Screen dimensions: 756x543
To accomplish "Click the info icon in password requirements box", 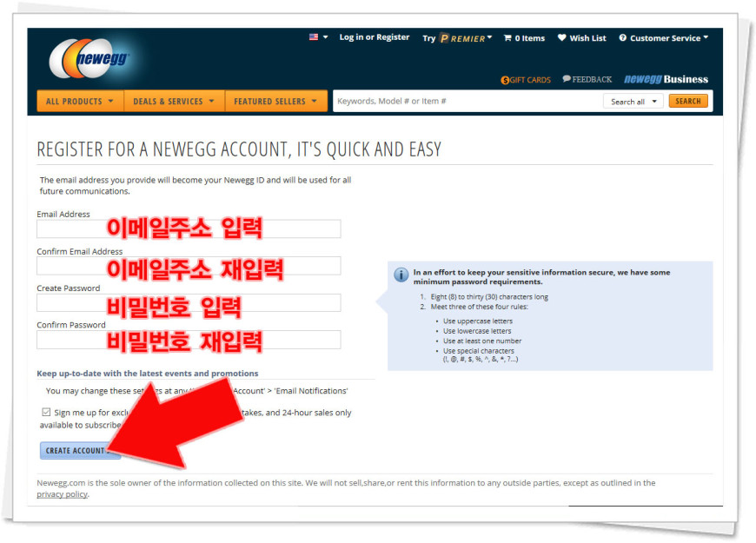I will point(401,275).
